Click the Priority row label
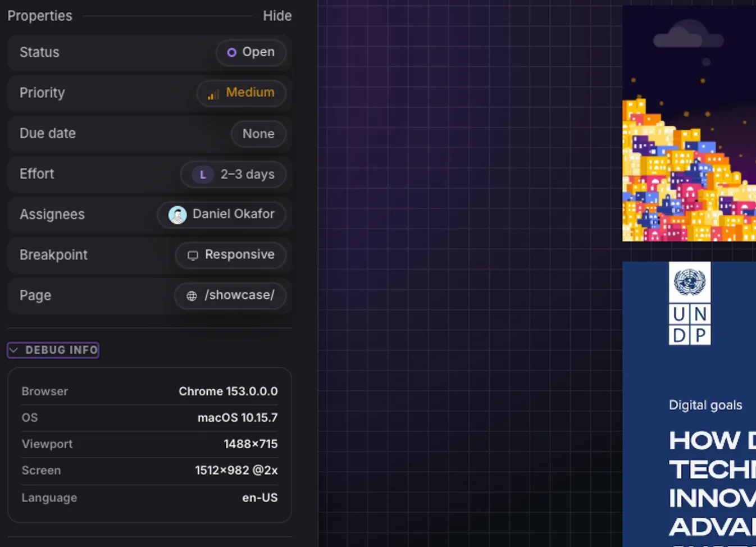756x547 pixels. 42,93
